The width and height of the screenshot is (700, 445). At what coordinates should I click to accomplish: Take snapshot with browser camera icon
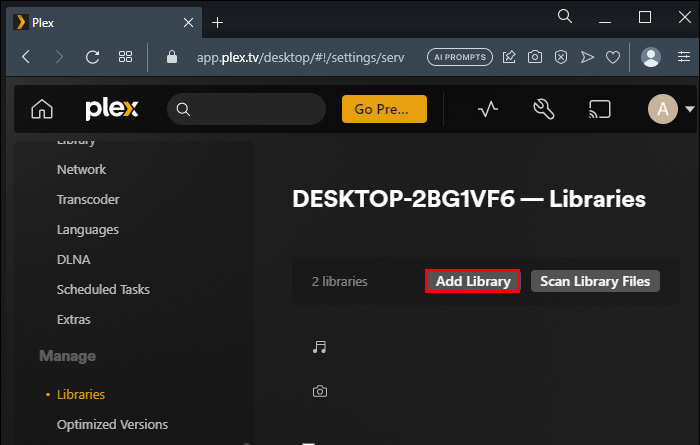[535, 57]
